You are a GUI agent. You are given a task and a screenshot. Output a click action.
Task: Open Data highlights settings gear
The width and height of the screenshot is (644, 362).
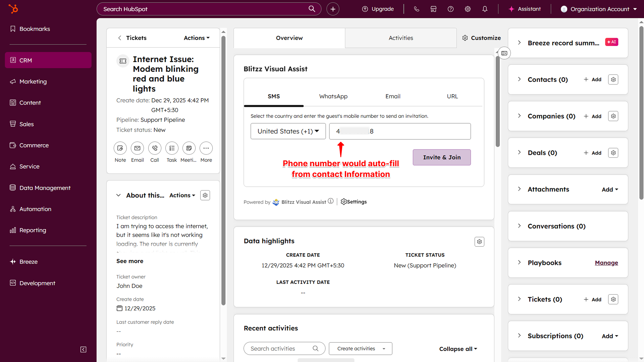pyautogui.click(x=479, y=242)
